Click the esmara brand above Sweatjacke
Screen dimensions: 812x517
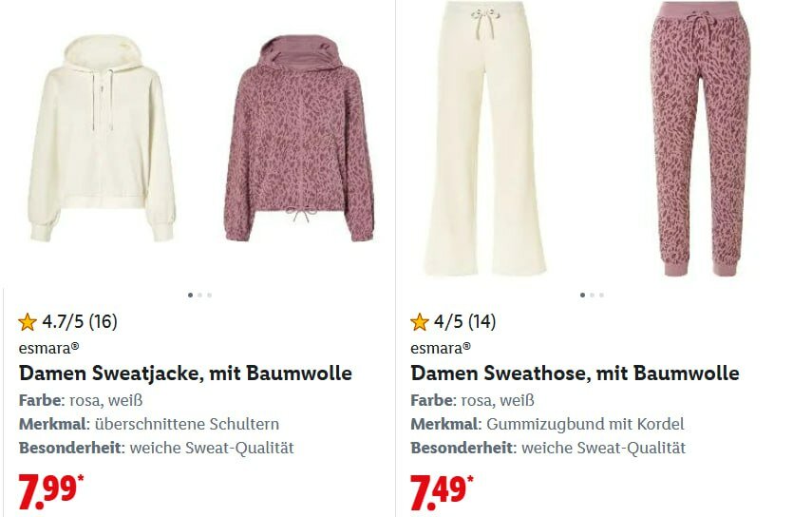pyautogui.click(x=48, y=348)
